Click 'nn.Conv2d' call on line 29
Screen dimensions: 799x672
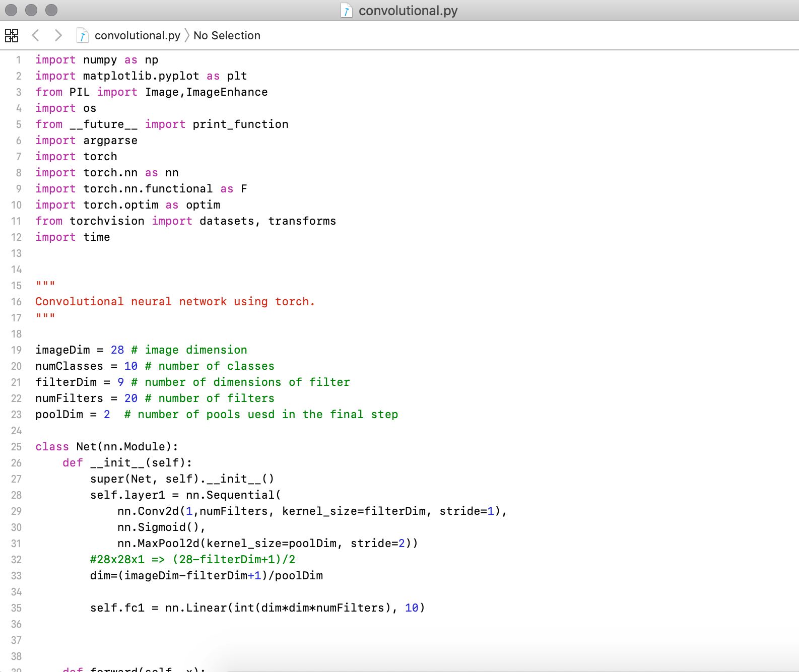click(148, 511)
